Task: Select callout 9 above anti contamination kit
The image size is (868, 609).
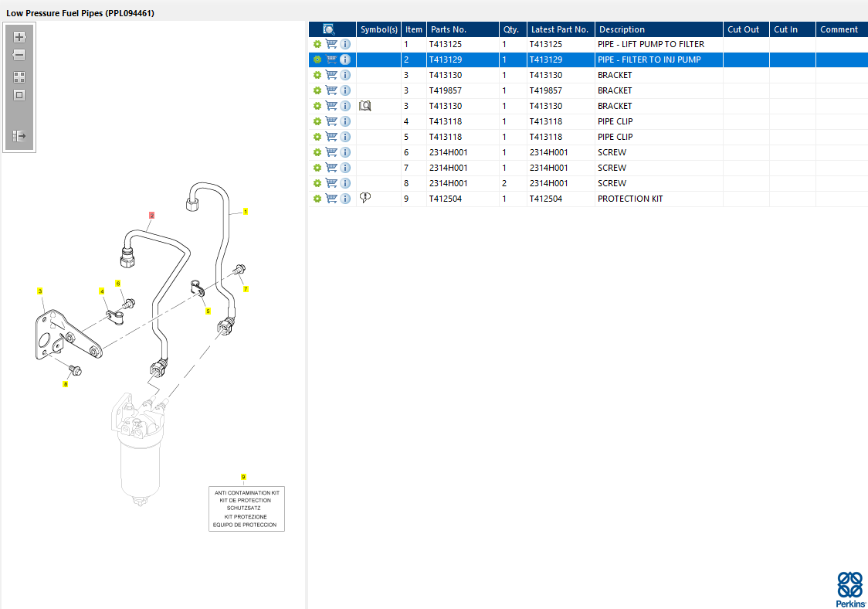Action: click(x=243, y=477)
